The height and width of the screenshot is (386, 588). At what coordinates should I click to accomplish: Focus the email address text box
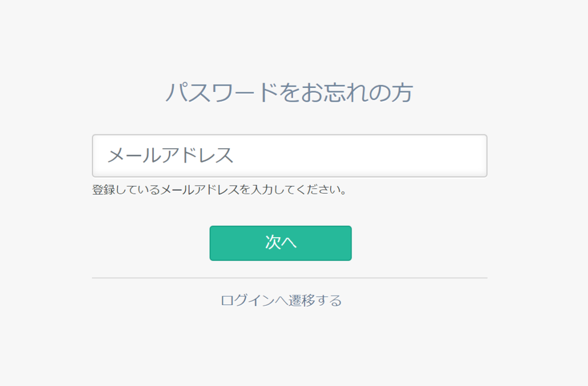289,156
